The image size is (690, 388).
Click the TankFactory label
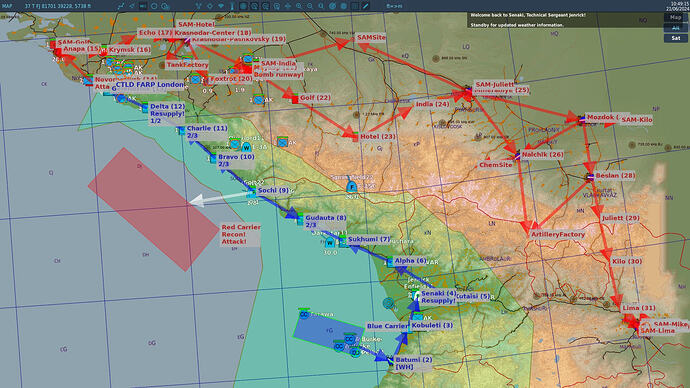187,65
